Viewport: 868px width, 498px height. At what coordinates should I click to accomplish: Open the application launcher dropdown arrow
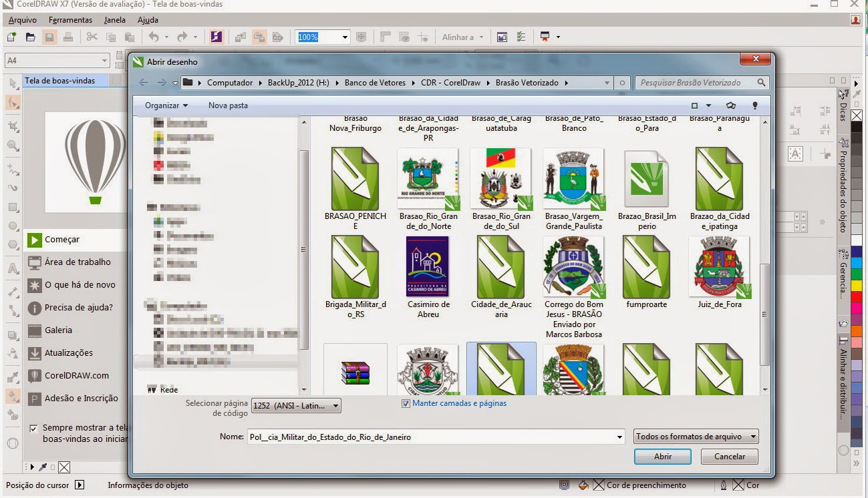point(558,37)
